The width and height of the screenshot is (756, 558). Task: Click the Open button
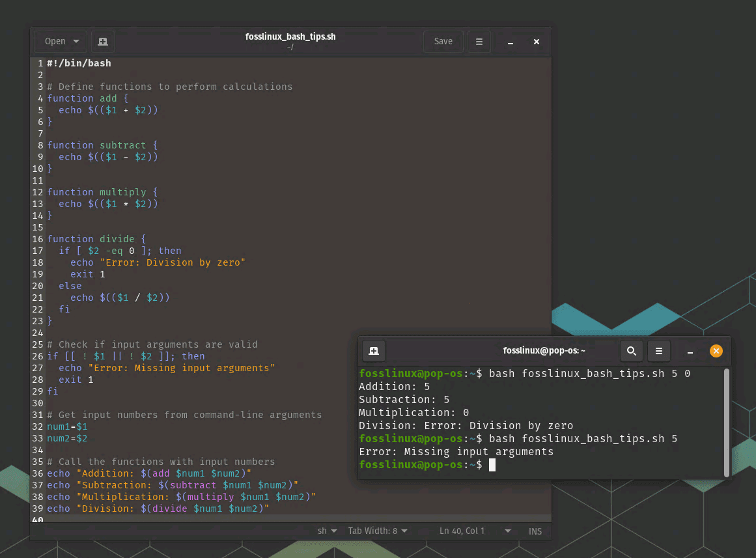pos(55,42)
